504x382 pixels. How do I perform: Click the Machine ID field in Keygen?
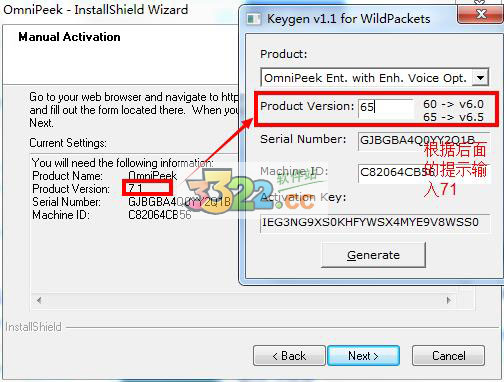[423, 173]
